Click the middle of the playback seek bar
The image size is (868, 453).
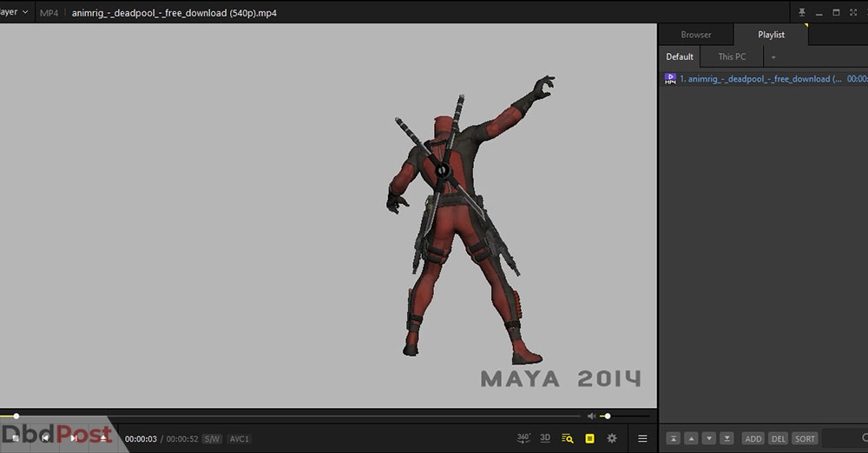(290, 416)
